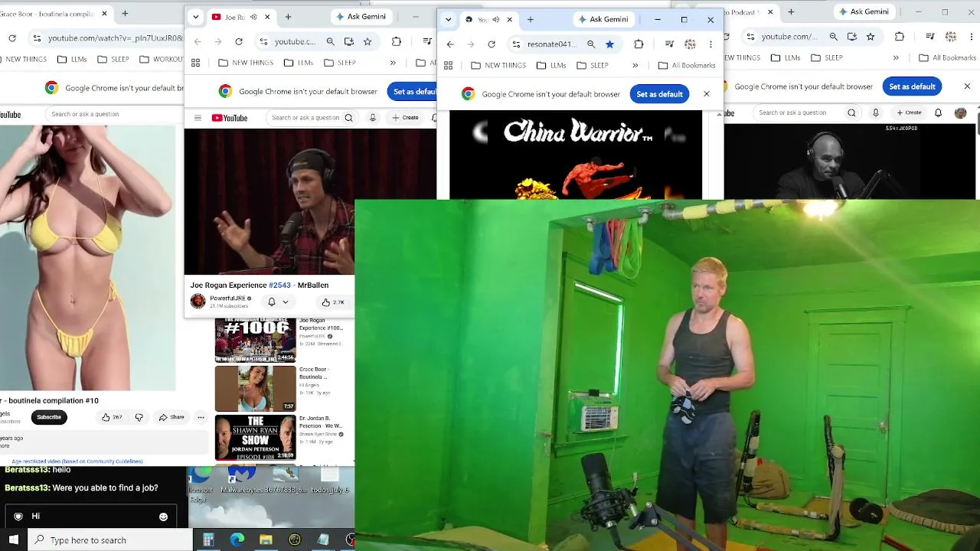Viewport: 980px width, 551px height.
Task: Go back in China Warrior window
Action: click(450, 44)
